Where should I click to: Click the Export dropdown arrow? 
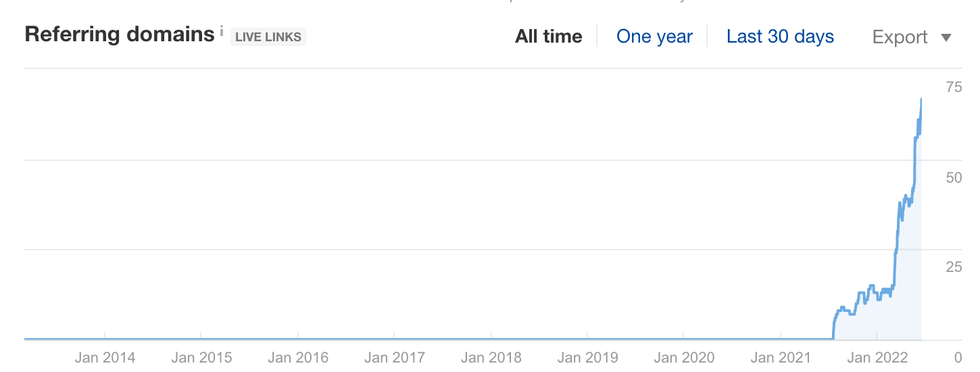(946, 38)
